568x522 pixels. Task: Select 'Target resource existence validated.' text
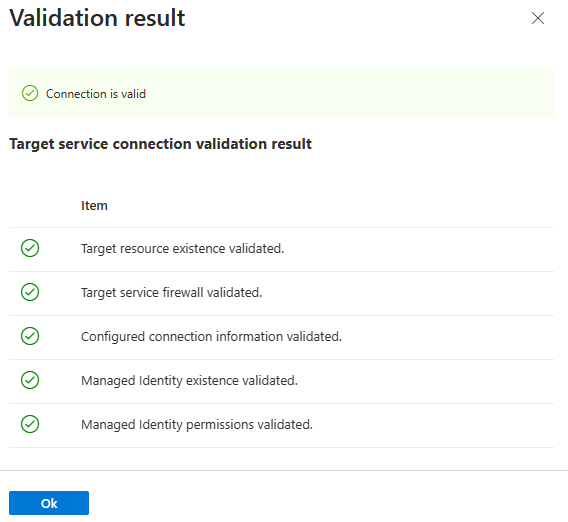click(183, 249)
